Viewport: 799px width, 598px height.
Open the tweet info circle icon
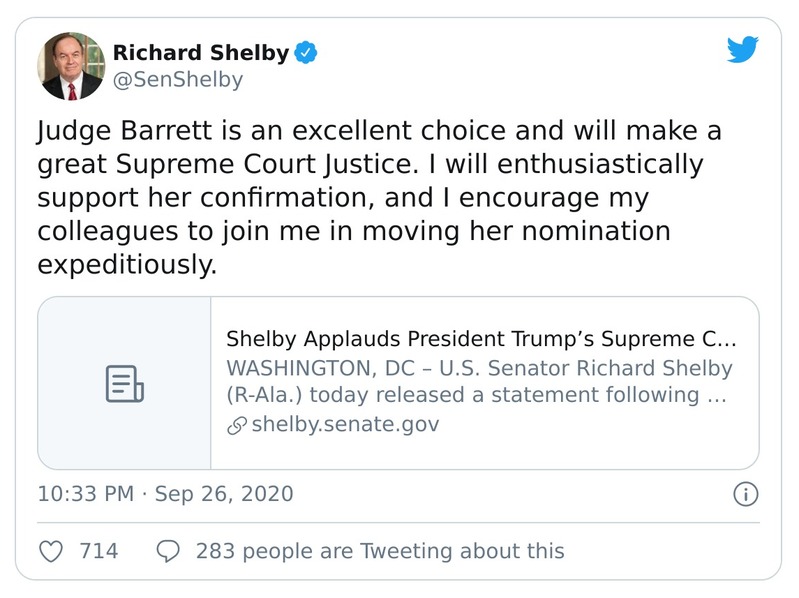[x=746, y=494]
